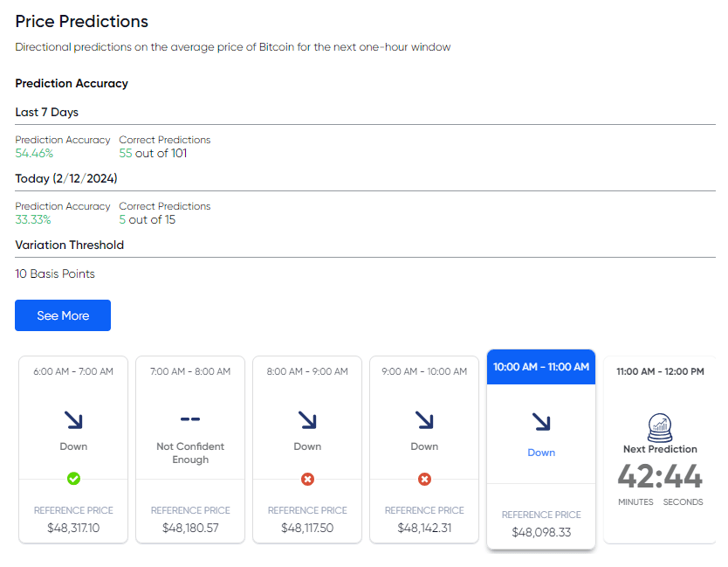This screenshot has height=567, width=728.
Task: Click down arrow icon in 9:00 AM card
Action: (424, 420)
